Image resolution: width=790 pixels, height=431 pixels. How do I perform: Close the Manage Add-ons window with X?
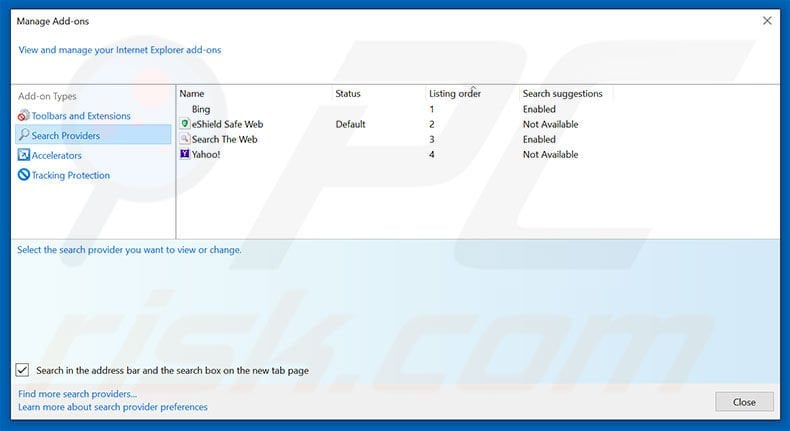(x=767, y=21)
